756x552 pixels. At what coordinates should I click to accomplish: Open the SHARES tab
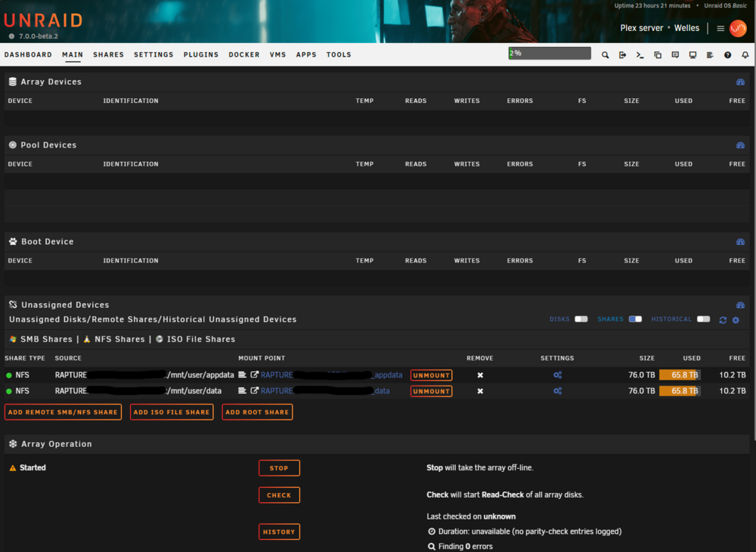click(108, 54)
